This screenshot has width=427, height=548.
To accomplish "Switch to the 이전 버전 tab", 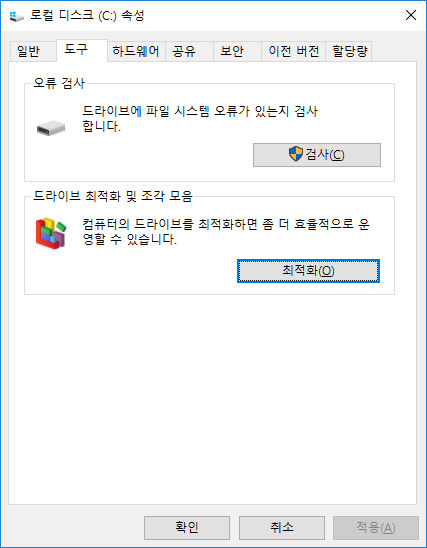I will (294, 51).
